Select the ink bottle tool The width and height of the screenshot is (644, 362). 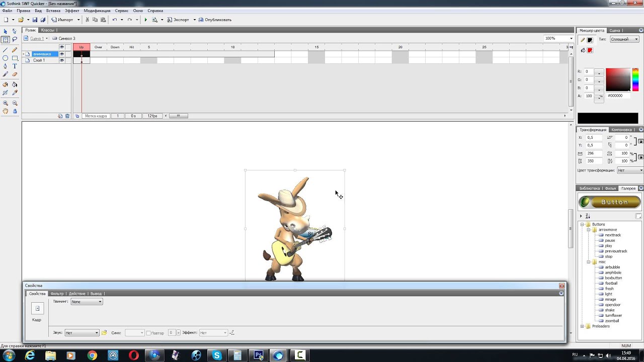point(6,84)
